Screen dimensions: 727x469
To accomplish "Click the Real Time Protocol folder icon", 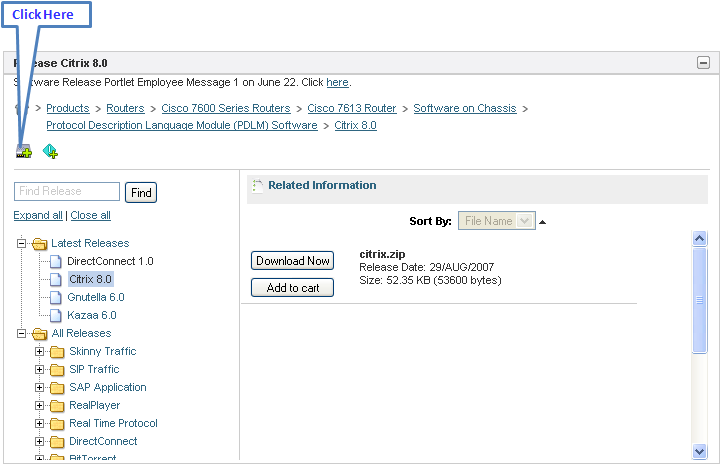I will click(57, 424).
